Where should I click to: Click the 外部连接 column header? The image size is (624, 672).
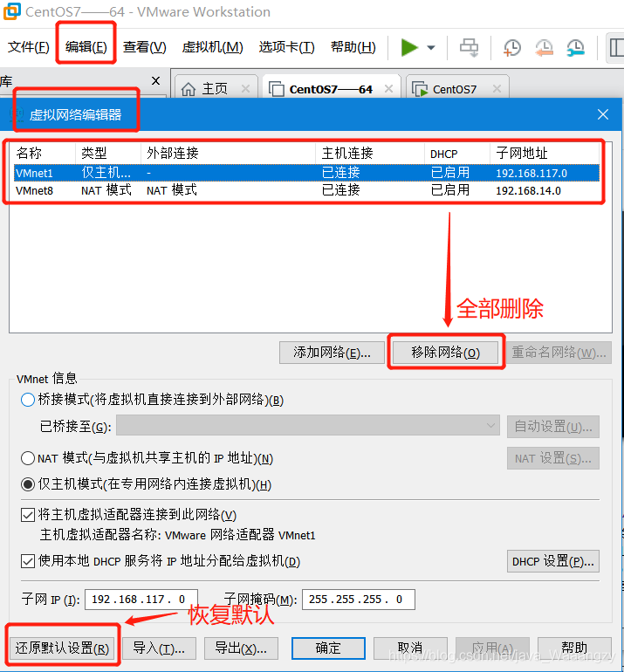228,153
